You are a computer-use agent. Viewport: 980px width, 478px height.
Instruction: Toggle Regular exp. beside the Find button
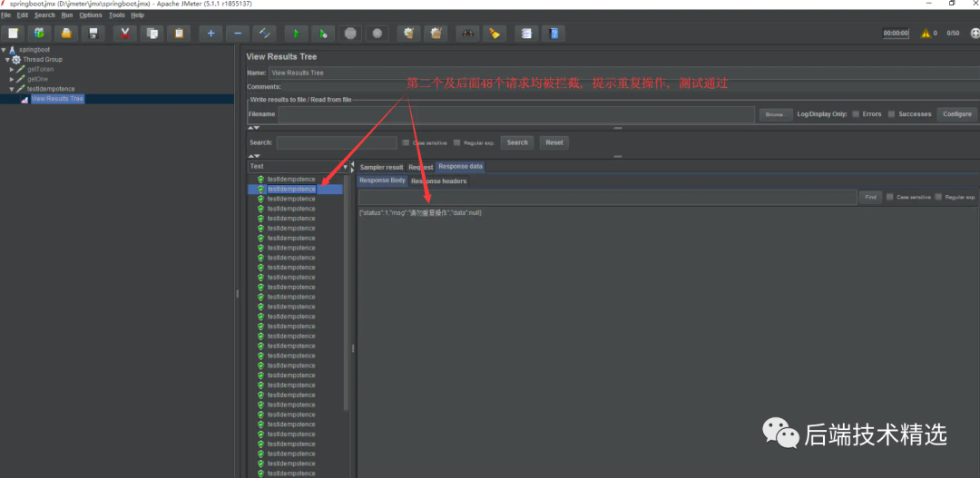(x=938, y=197)
